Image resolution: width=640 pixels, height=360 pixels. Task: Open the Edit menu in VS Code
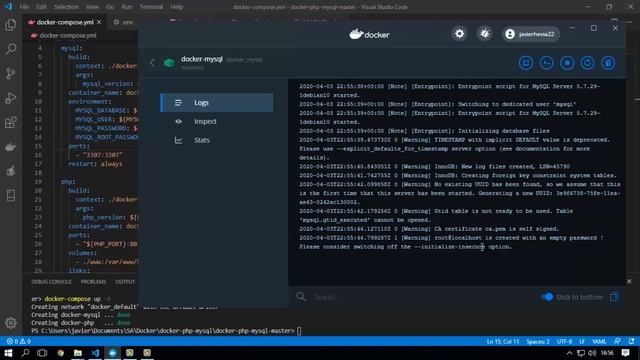41,7
